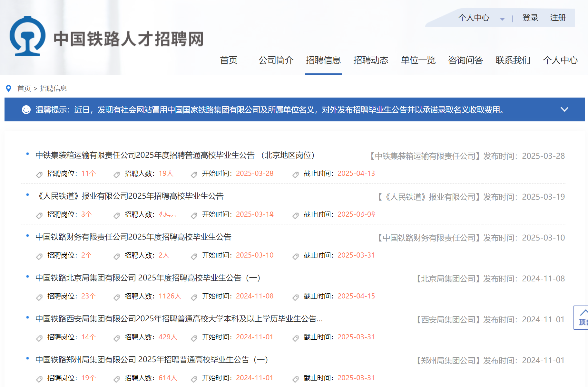588x387 pixels.
Task: Open the 单位一览 navigation item
Action: coord(418,60)
